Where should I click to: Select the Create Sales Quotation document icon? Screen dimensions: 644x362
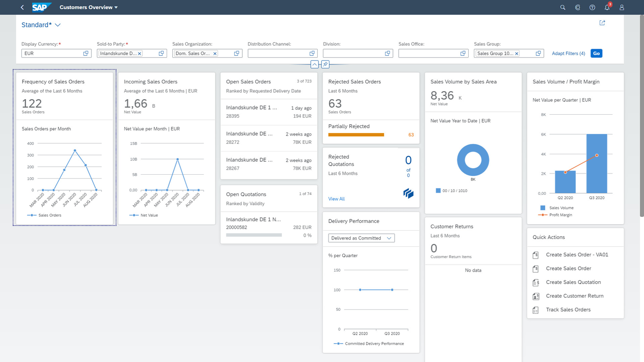[536, 282]
